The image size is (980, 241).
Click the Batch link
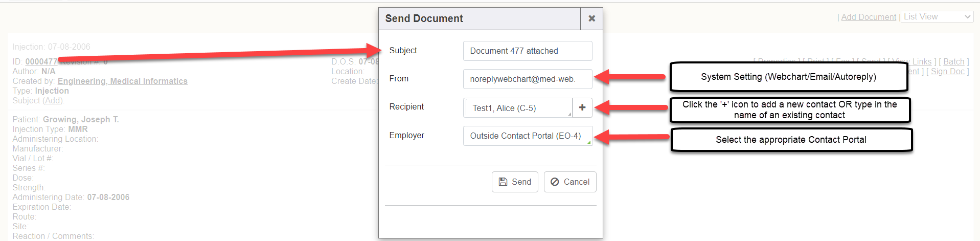click(954, 62)
